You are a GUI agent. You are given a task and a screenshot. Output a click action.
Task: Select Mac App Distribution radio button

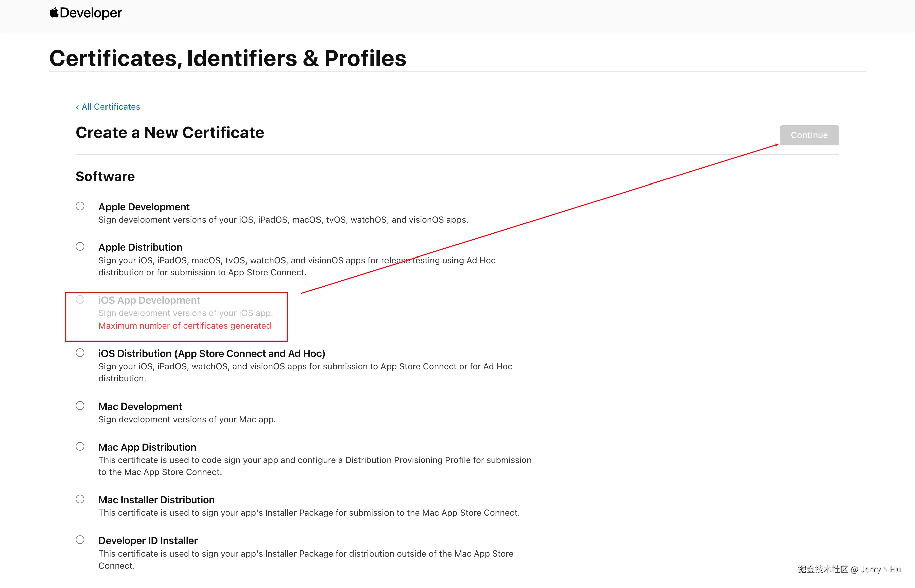point(80,446)
